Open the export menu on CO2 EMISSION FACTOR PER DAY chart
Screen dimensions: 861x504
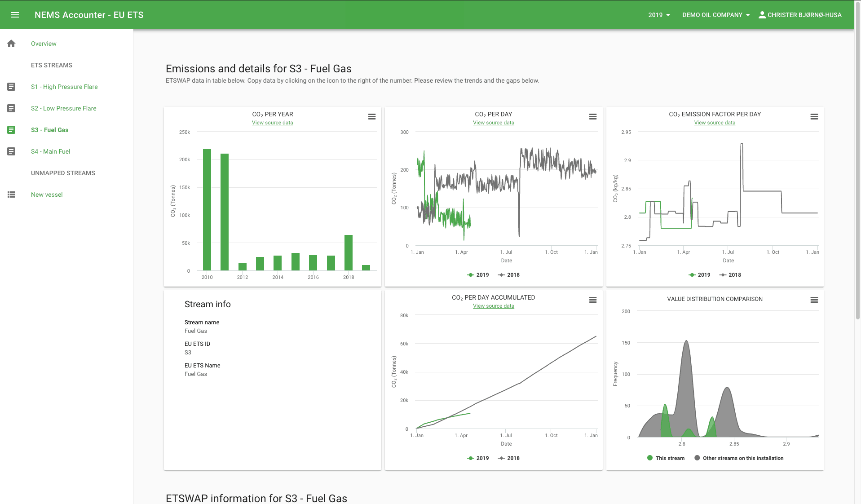coord(814,116)
